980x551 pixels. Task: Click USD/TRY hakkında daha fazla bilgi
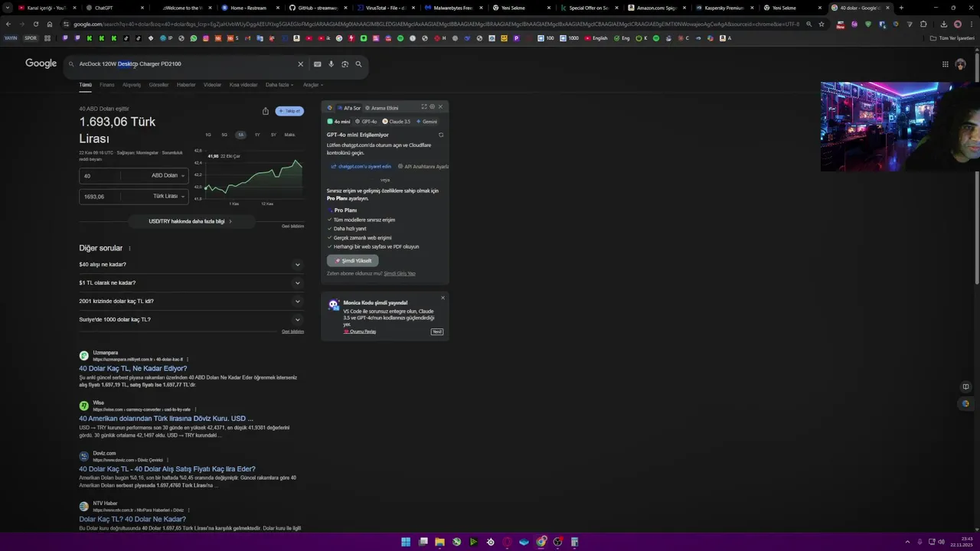[x=191, y=221]
